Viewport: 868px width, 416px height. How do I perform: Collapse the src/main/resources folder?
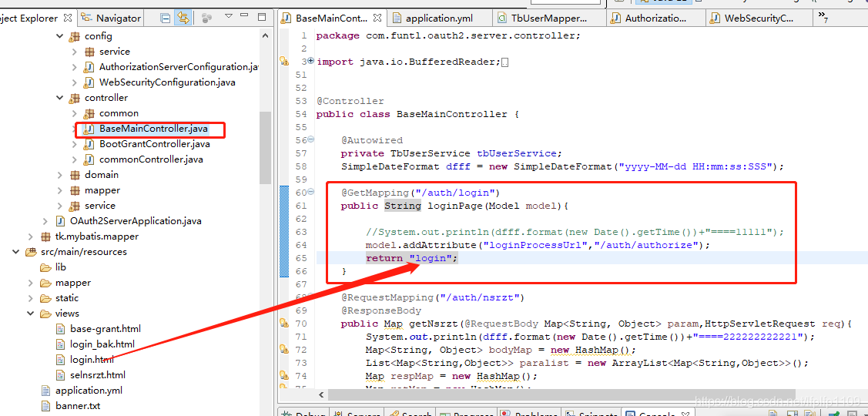[x=16, y=252]
